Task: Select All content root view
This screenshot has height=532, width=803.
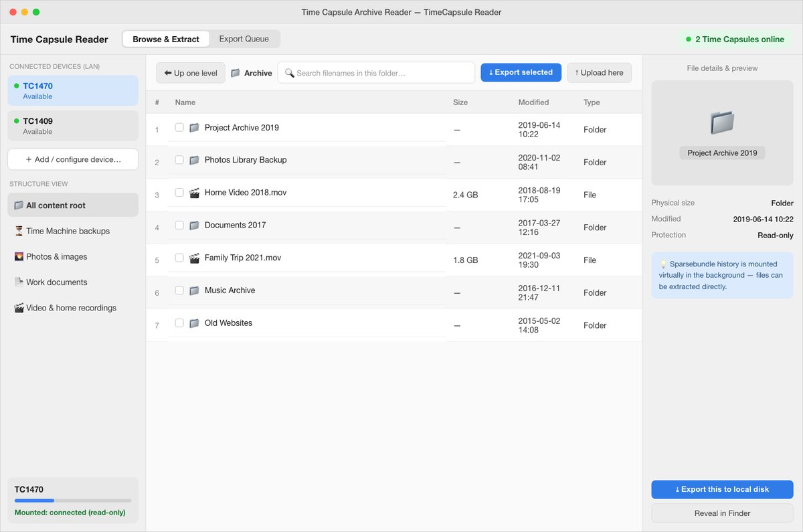Action: pyautogui.click(x=73, y=205)
